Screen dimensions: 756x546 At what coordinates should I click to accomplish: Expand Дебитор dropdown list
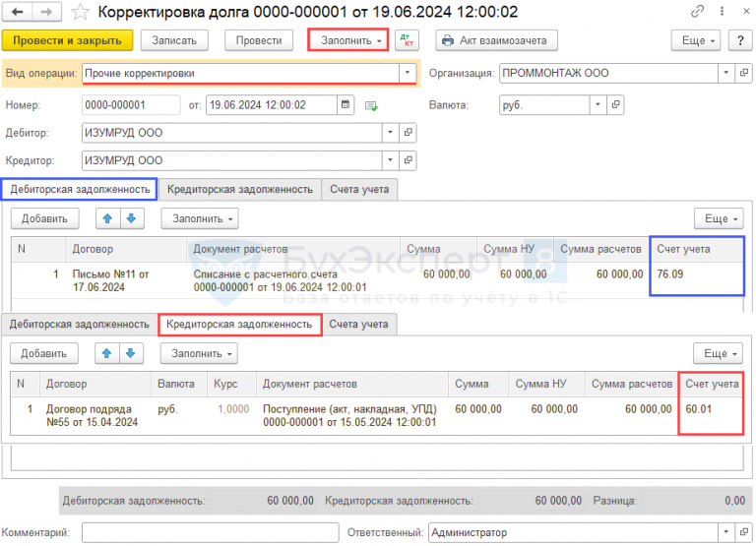[x=390, y=133]
